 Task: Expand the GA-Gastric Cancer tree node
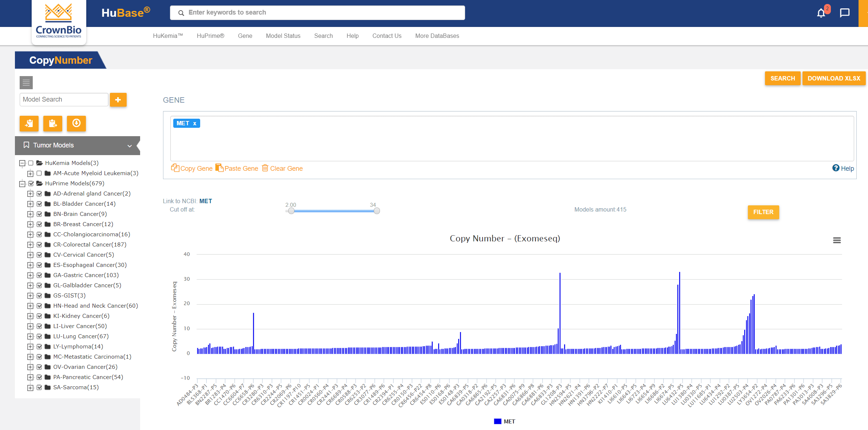30,275
